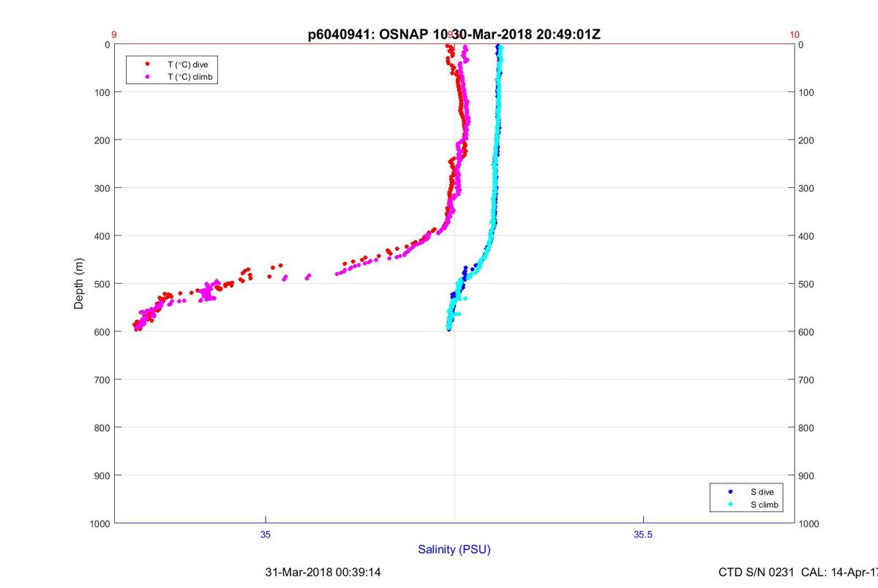Click the 'Depth (m)' axis label

(x=79, y=284)
